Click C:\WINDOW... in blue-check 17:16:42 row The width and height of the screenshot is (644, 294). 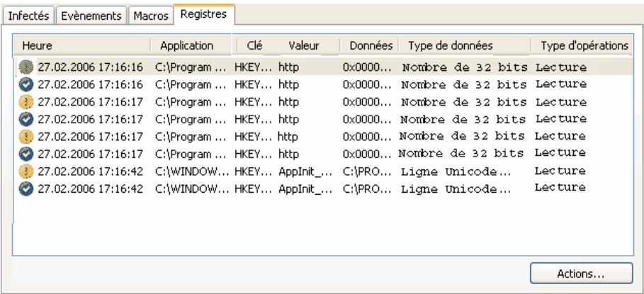193,189
